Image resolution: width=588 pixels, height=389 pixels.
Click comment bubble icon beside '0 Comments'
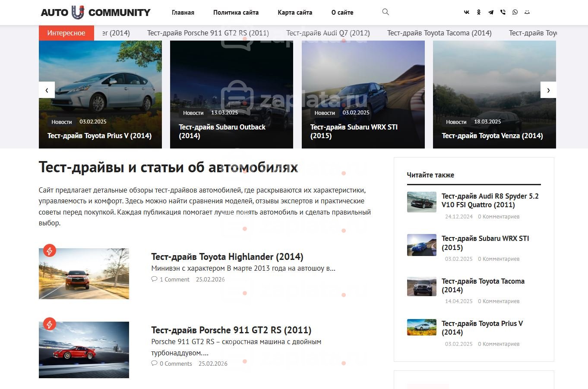[x=154, y=364]
